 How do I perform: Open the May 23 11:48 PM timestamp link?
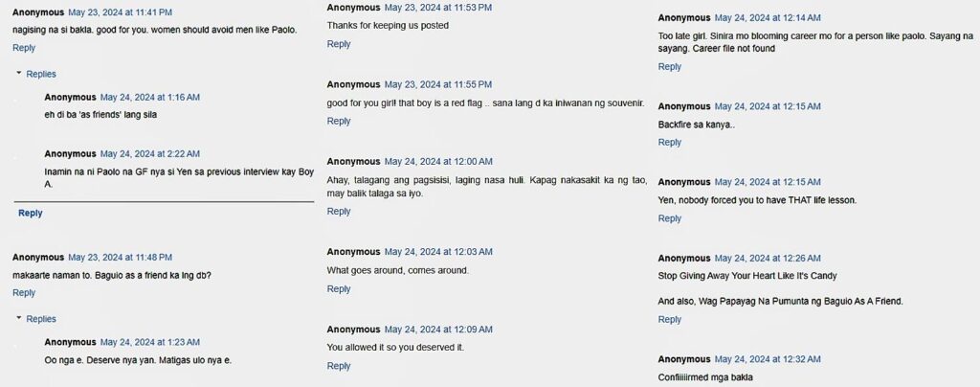[121, 258]
